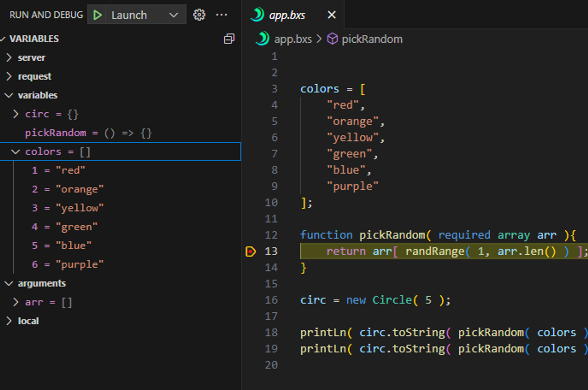The image size is (588, 390).
Task: Select the app.bxs editor tab
Action: click(287, 15)
